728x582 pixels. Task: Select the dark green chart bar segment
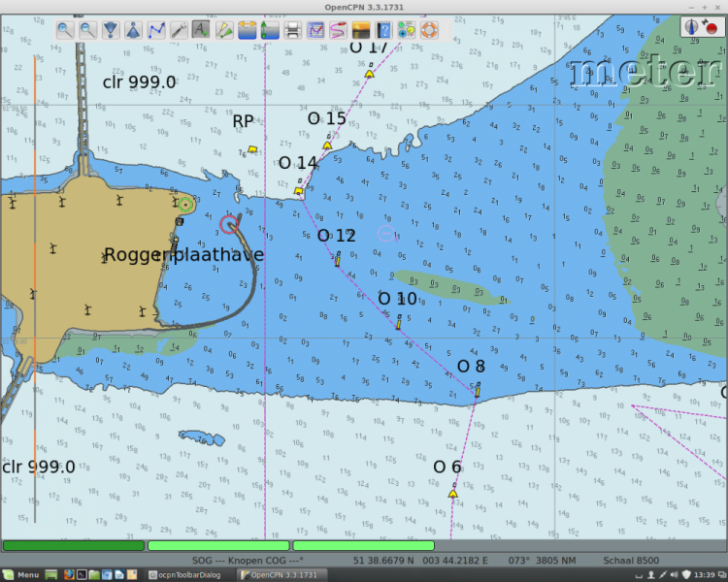point(74,546)
